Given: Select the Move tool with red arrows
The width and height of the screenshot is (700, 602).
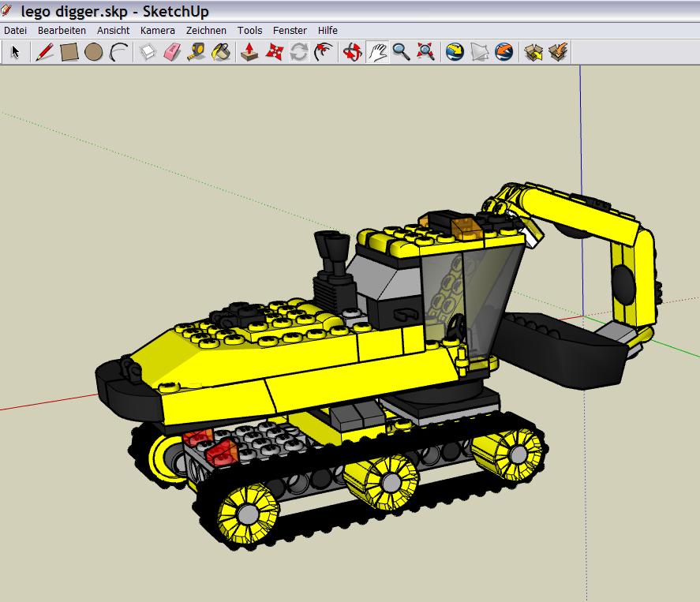Looking at the screenshot, I should [x=274, y=52].
